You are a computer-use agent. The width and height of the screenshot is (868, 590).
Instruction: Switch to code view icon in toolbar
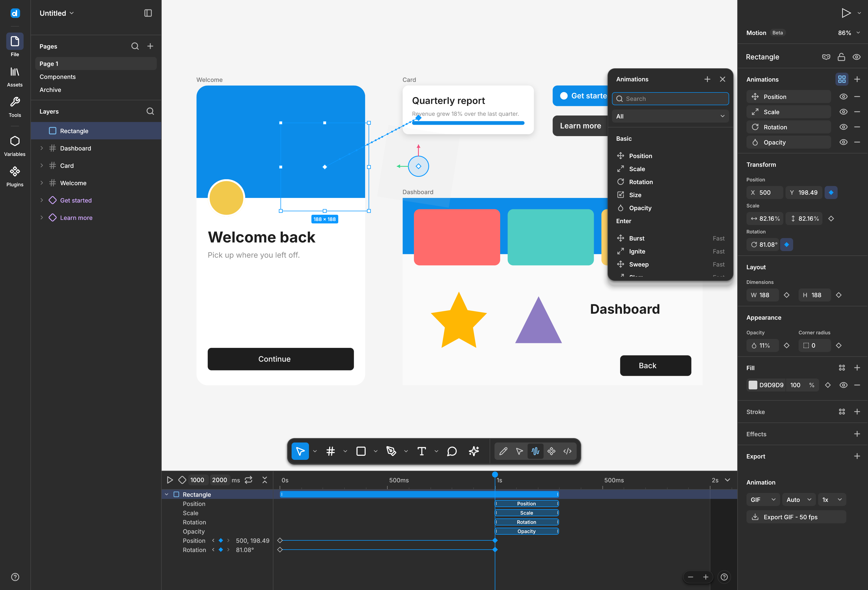567,451
